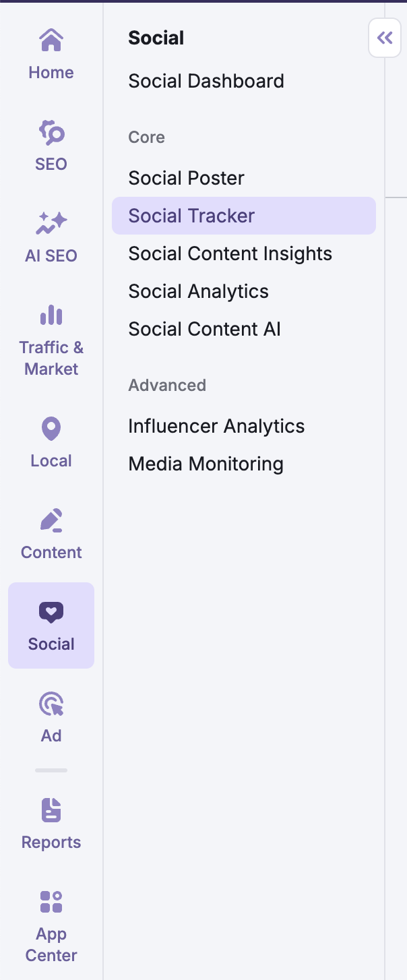This screenshot has width=407, height=980.
Task: Collapse the Social panel with double-chevron button
Action: (x=384, y=38)
